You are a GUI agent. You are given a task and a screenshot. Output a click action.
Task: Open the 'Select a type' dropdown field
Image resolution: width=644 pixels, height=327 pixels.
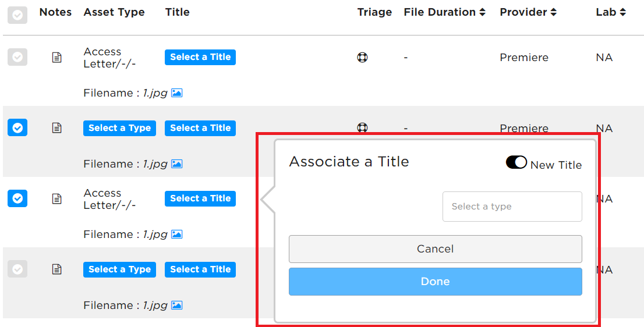(512, 207)
